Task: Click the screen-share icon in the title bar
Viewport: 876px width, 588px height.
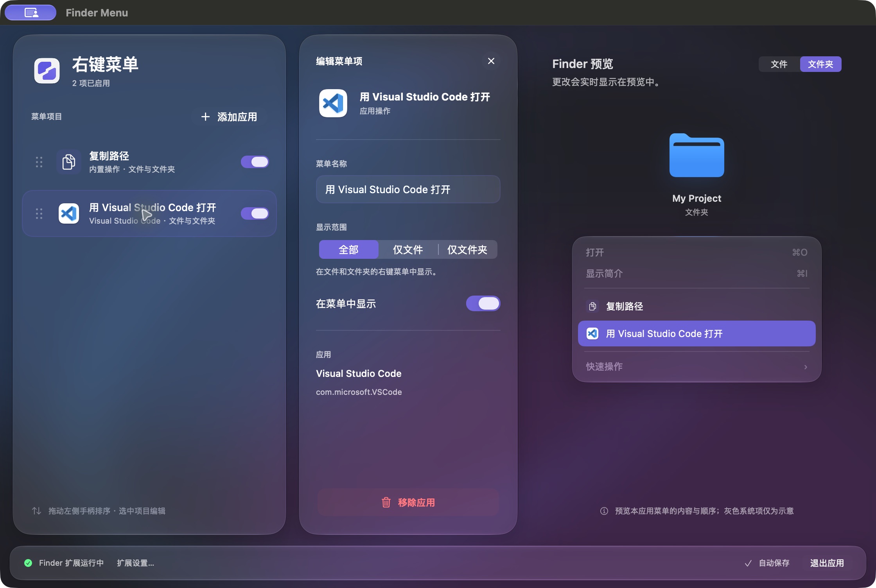Action: (31, 13)
